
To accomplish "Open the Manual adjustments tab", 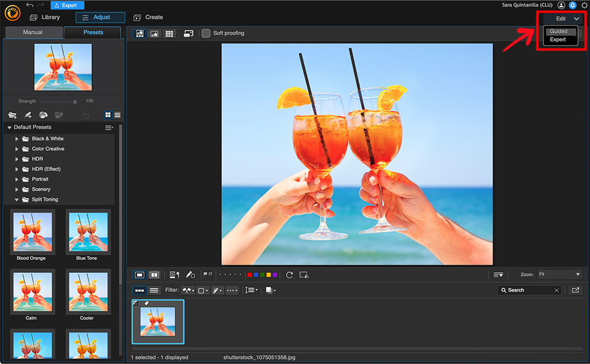I will [x=33, y=32].
